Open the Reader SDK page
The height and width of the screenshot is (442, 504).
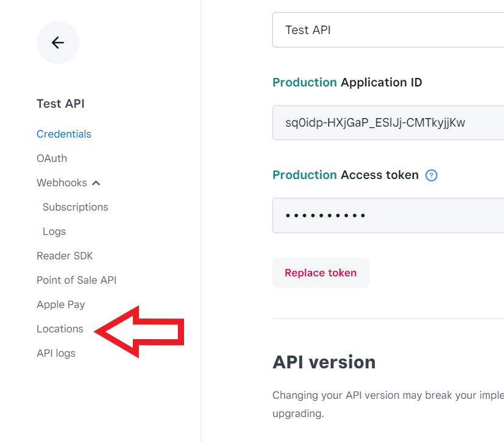[x=65, y=256]
